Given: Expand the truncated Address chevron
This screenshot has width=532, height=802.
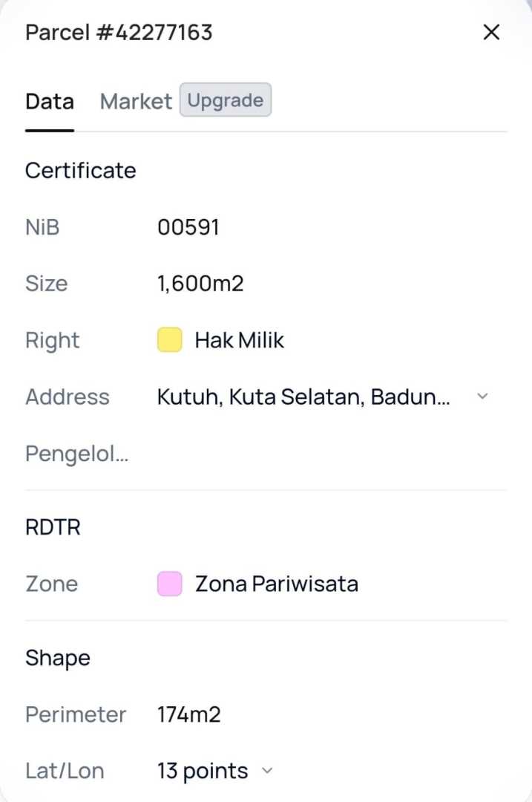Looking at the screenshot, I should pos(482,397).
